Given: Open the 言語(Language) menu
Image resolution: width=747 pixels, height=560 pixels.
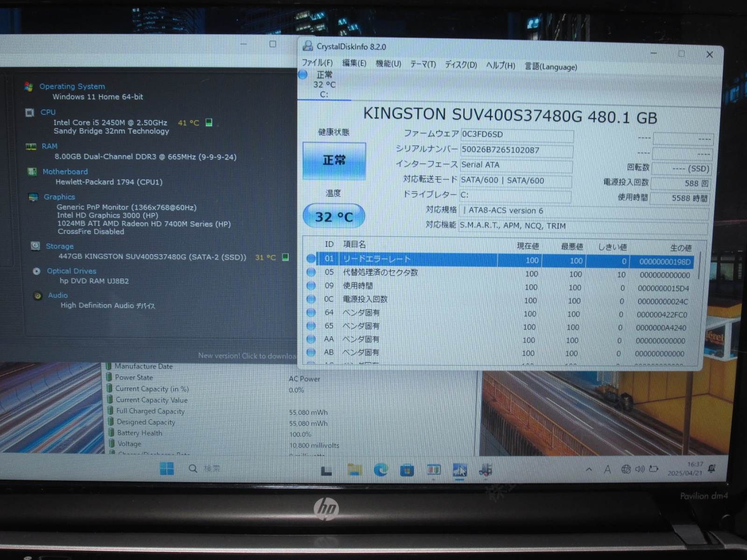Looking at the screenshot, I should pos(551,67).
